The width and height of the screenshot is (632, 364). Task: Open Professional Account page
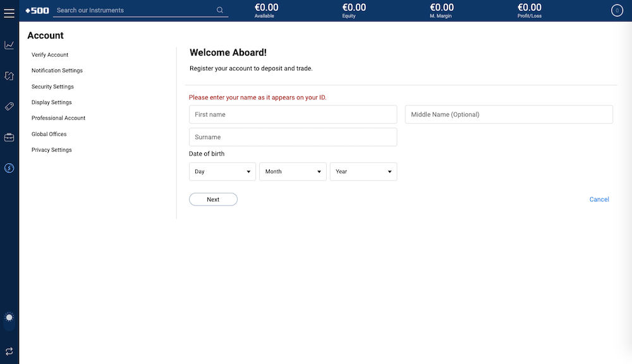(x=58, y=118)
